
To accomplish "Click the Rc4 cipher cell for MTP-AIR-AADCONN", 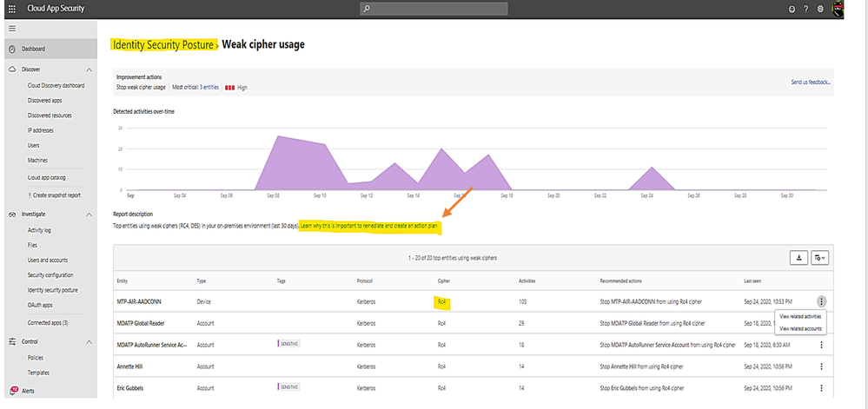I will 441,302.
